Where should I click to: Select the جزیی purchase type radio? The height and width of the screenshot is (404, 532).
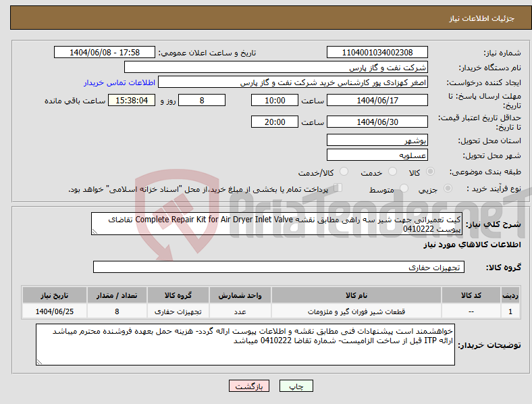coord(448,188)
